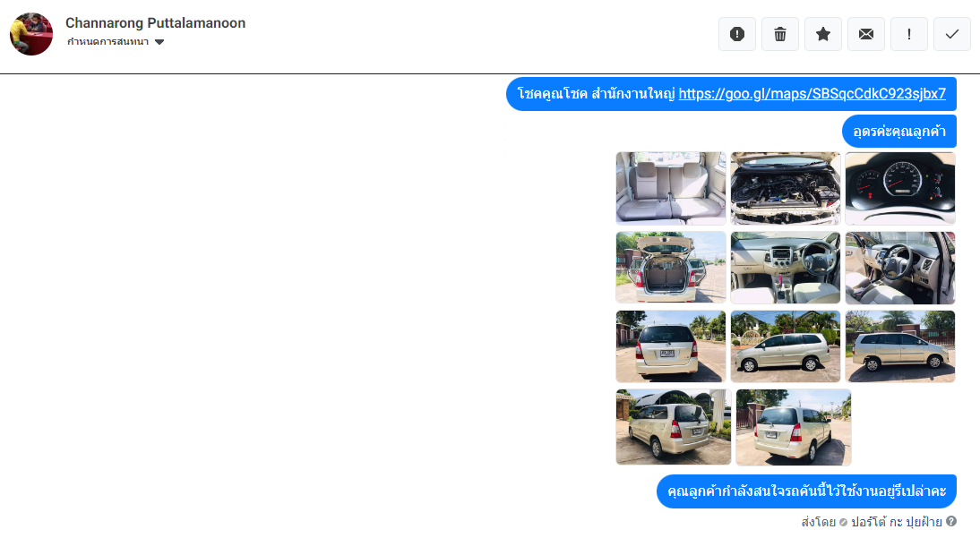View the engine bay photo
The image size is (980, 538).
pyautogui.click(x=786, y=188)
